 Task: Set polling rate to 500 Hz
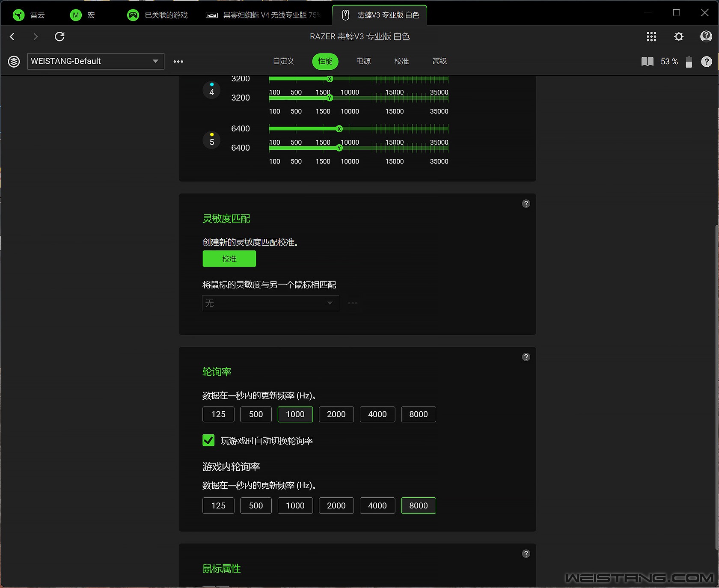coord(256,414)
